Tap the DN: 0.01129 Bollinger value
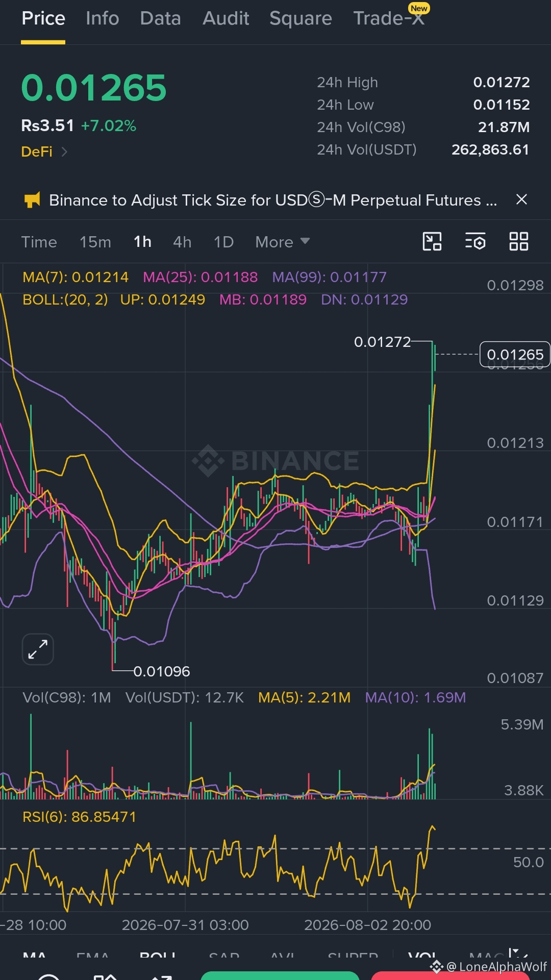 (364, 299)
